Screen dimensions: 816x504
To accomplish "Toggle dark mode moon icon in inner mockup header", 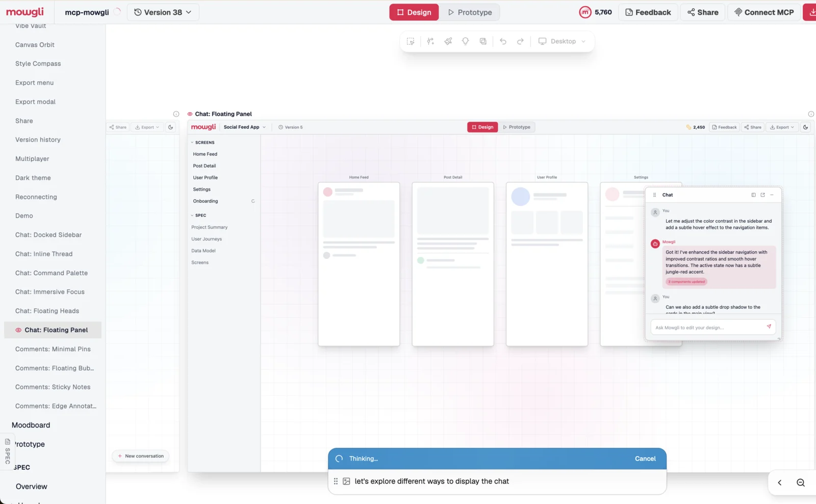I will (x=805, y=127).
